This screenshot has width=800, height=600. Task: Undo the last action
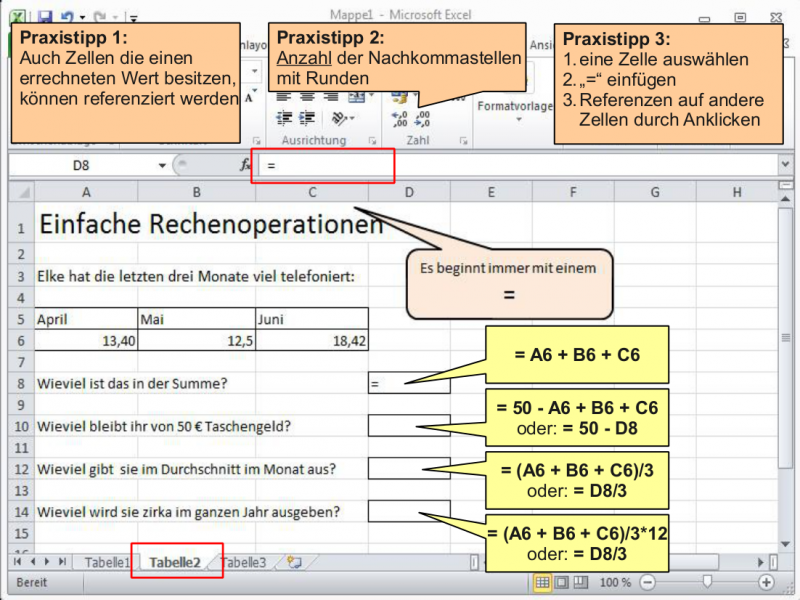[x=66, y=16]
